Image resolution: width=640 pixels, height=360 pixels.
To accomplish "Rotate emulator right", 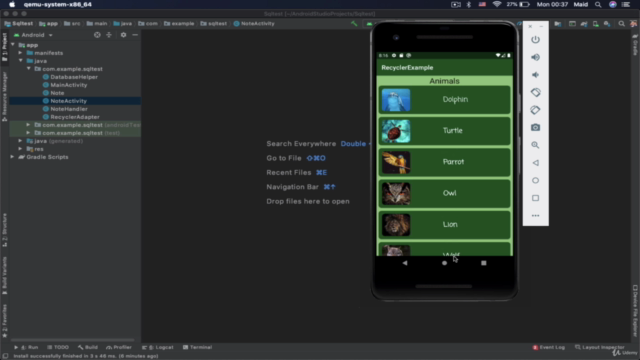I will [x=535, y=110].
